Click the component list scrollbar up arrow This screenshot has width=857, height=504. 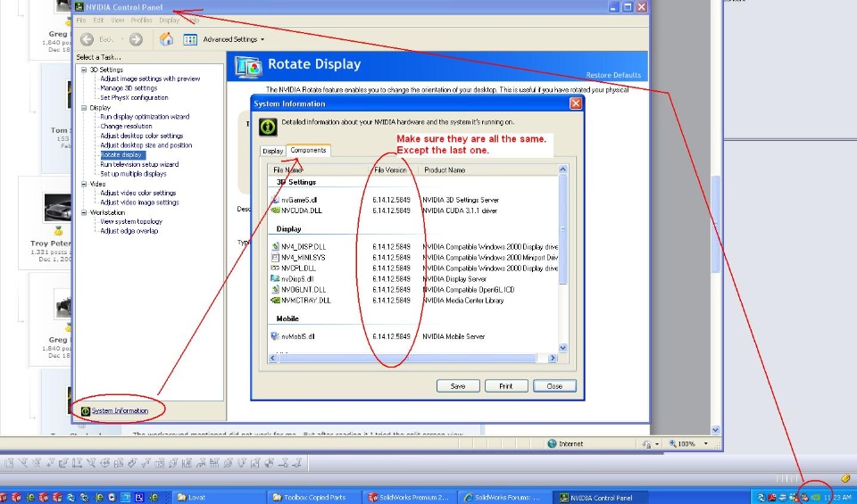[x=563, y=169]
